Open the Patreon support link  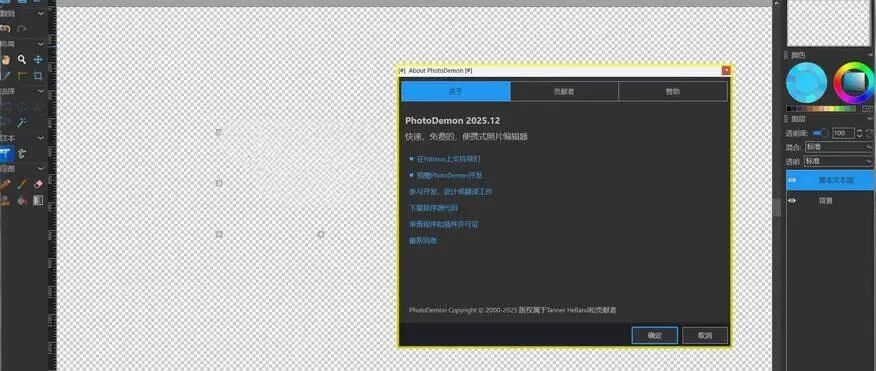click(x=449, y=159)
